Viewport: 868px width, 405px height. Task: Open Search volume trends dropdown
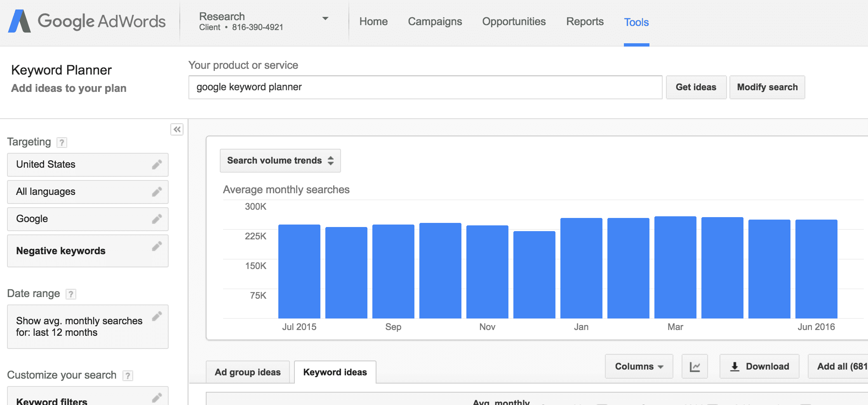pyautogui.click(x=280, y=161)
